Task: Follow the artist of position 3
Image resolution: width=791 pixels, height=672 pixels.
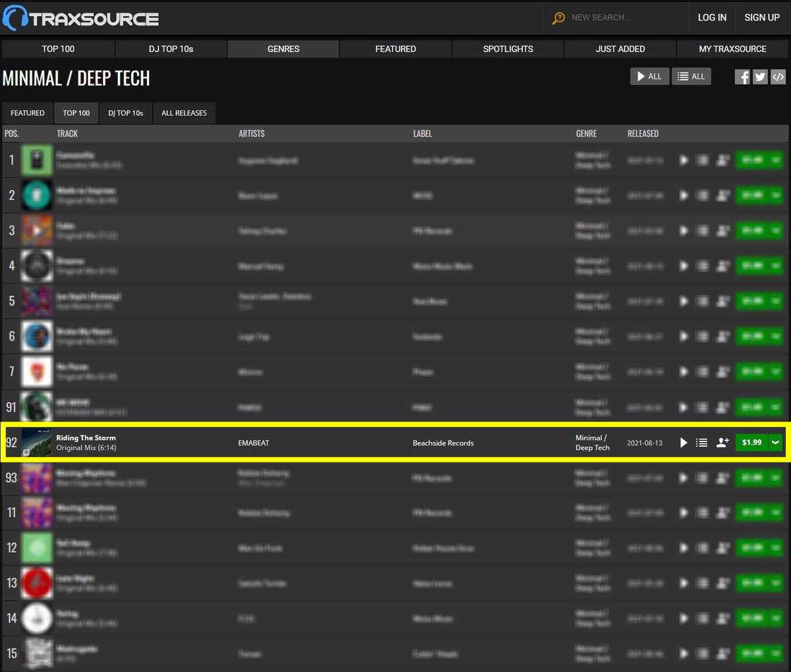Action: (x=722, y=231)
